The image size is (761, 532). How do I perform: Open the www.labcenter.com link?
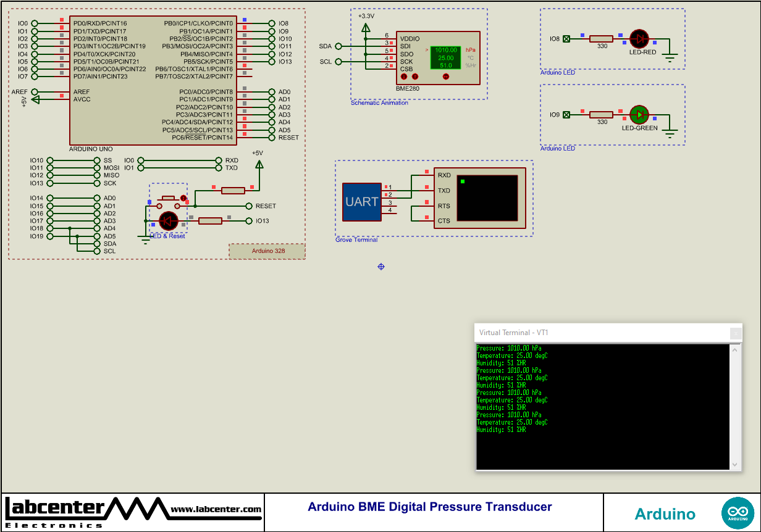[216, 509]
